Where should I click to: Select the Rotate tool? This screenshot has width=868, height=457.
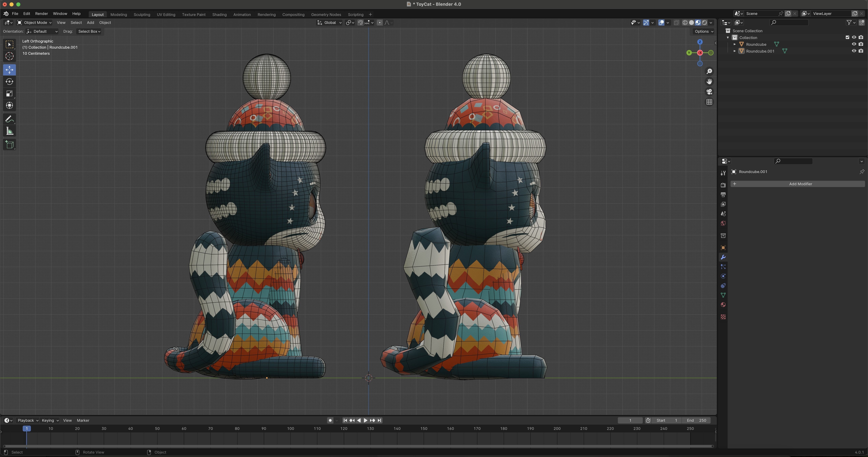pos(9,82)
